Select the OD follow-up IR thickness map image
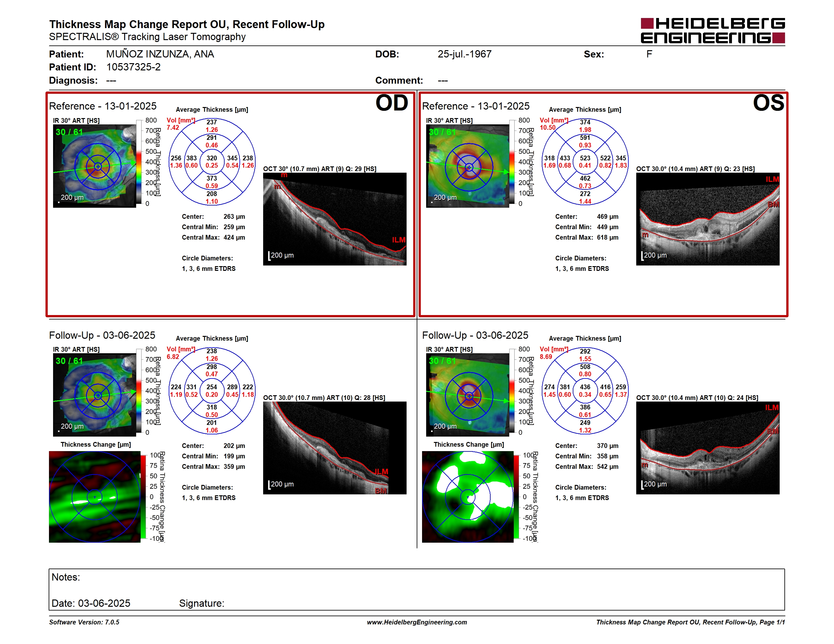The width and height of the screenshot is (834, 644). point(94,395)
